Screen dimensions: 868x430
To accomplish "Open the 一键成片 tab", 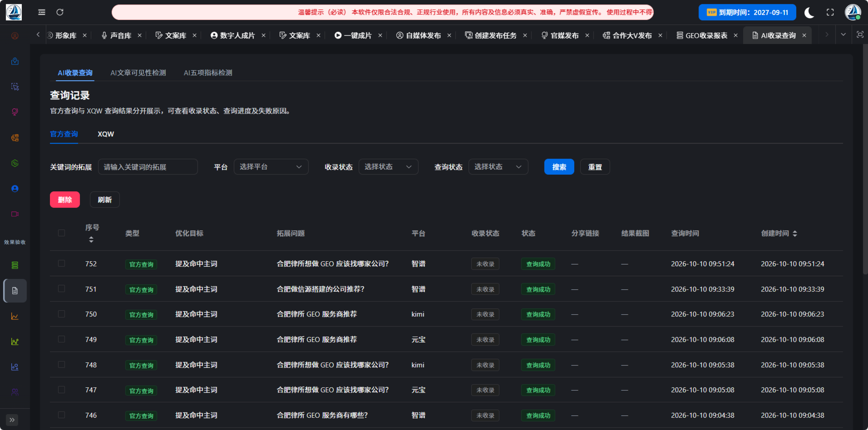I will click(353, 35).
